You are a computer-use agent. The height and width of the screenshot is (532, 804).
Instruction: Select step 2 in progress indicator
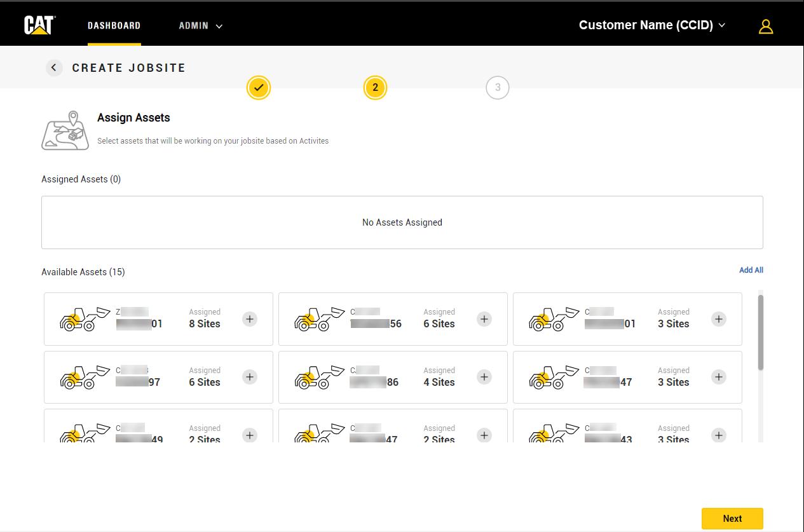(375, 88)
